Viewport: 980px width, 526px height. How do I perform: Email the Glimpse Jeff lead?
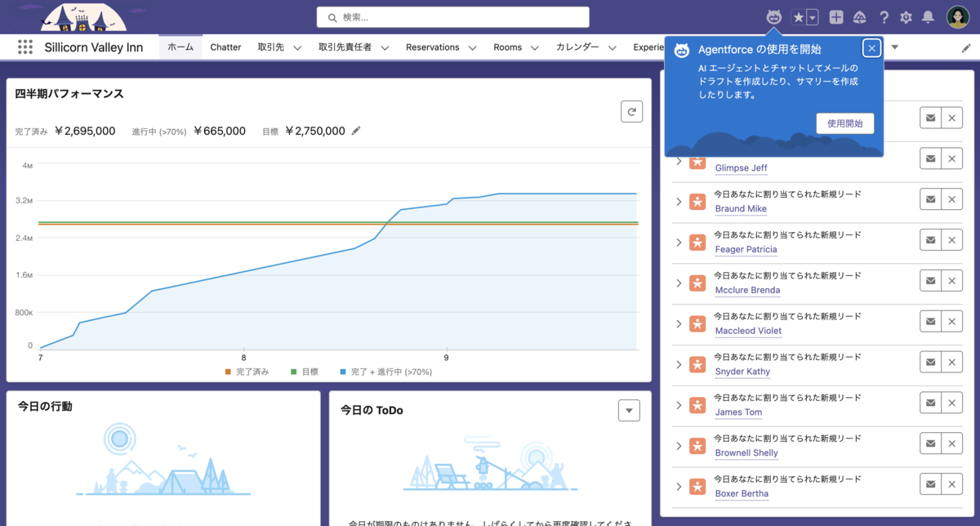930,158
